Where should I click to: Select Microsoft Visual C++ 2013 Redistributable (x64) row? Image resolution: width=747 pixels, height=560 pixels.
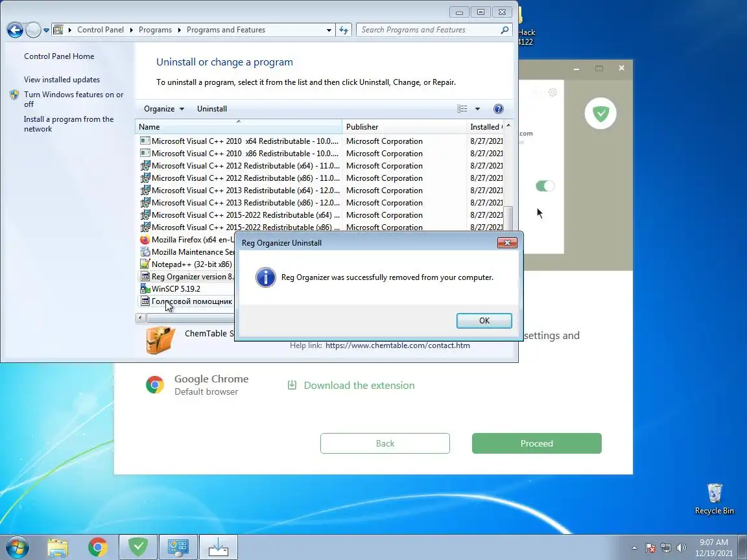tap(322, 191)
